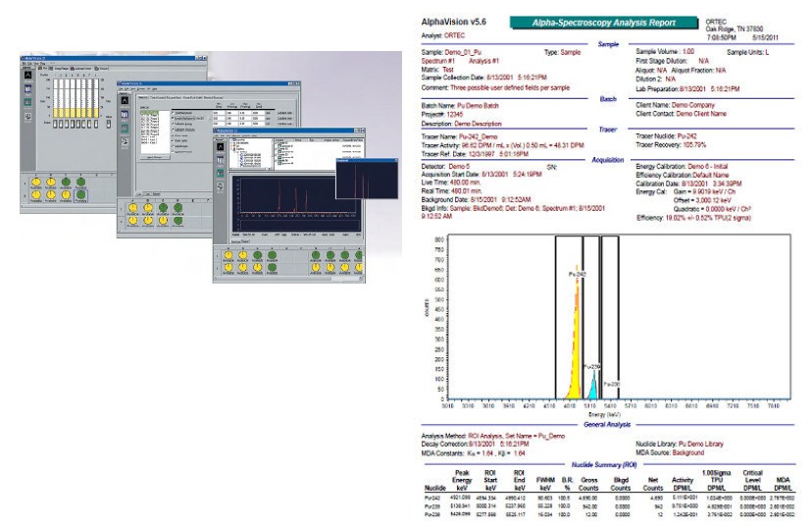The width and height of the screenshot is (812, 526).
Task: Click the first numeric field in the settings window's top row
Action: [219, 113]
